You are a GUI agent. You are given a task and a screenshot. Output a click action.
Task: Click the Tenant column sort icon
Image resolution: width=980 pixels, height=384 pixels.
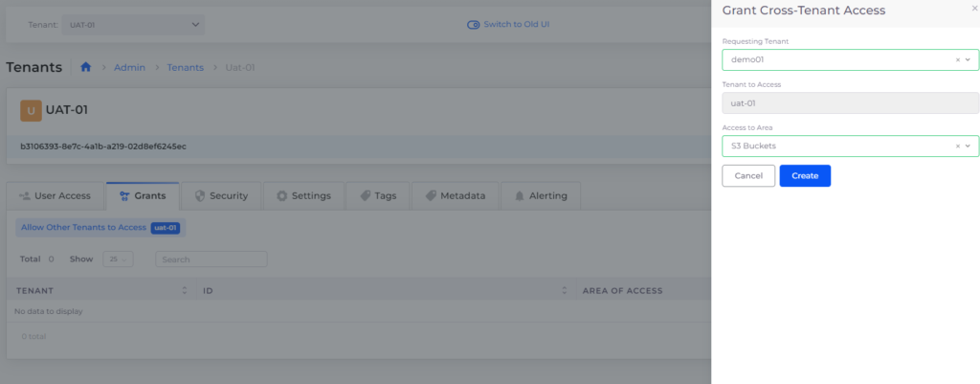(184, 290)
